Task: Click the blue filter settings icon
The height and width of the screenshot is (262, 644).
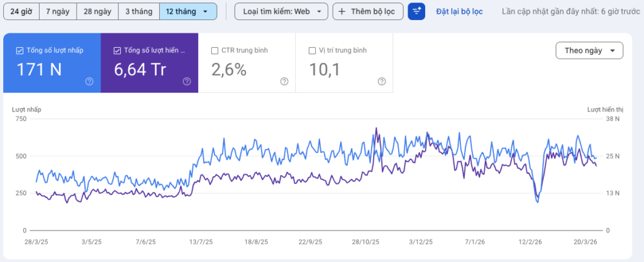Action: (x=416, y=11)
